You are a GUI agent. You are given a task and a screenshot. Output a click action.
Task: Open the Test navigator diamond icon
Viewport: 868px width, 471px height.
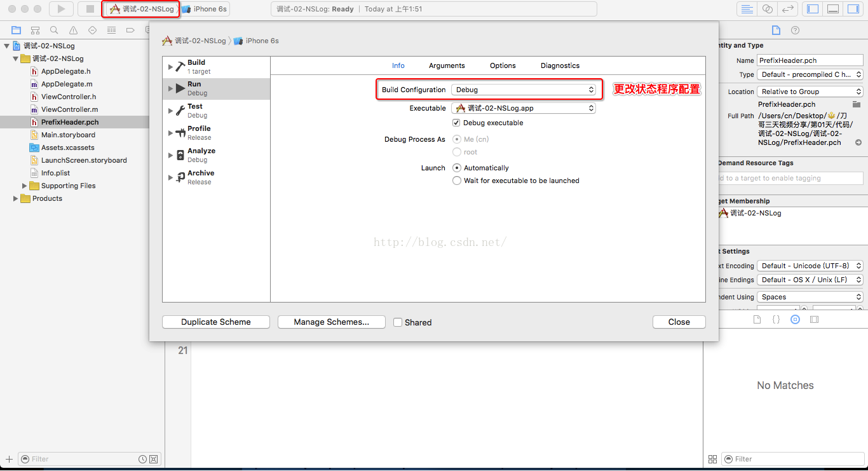coord(93,30)
